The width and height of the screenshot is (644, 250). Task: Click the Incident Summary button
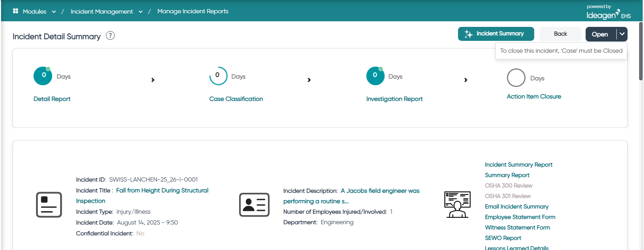496,34
